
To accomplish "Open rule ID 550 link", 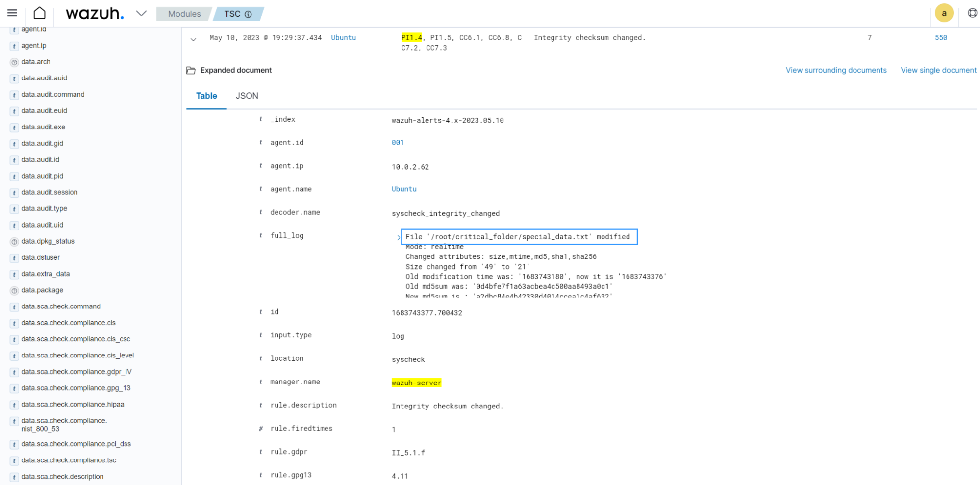I will [x=941, y=37].
